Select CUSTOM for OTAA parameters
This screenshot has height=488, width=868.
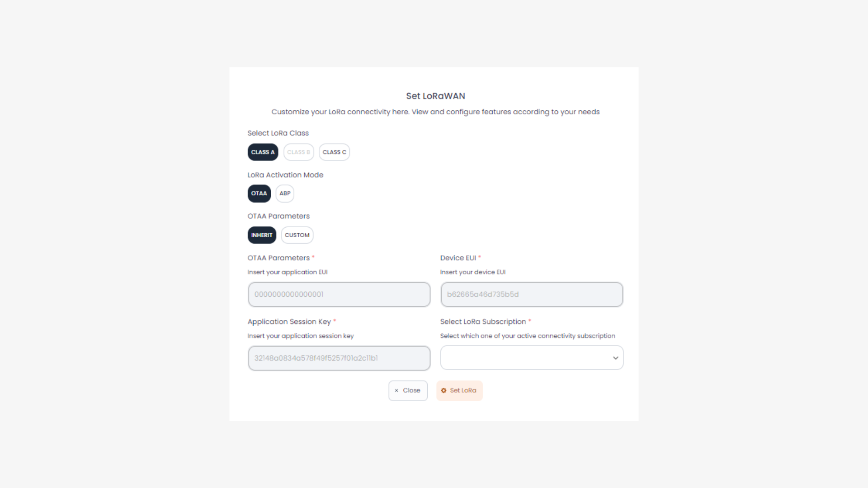click(x=297, y=235)
